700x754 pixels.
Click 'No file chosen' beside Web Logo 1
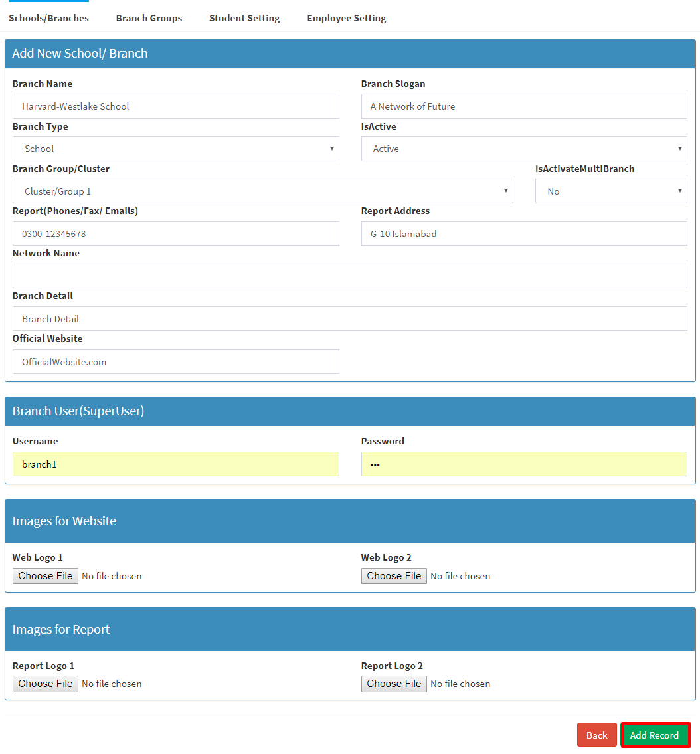pyautogui.click(x=112, y=576)
